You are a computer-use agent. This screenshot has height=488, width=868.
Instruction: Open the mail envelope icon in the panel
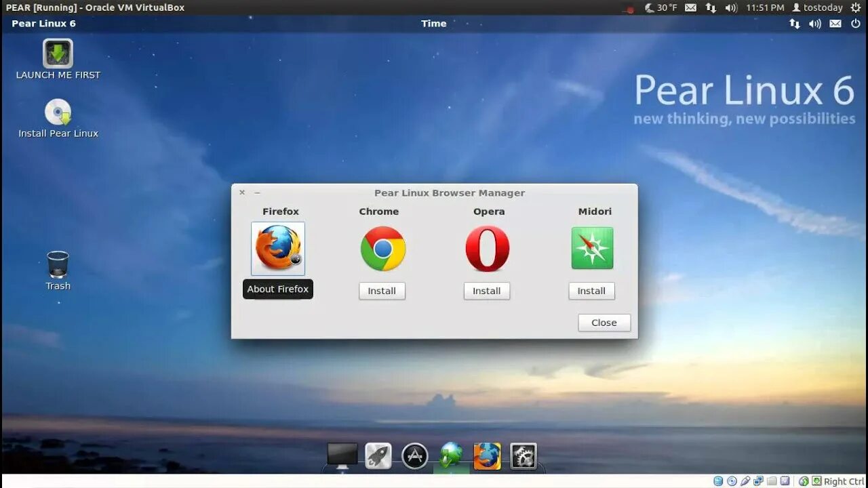pyautogui.click(x=835, y=23)
